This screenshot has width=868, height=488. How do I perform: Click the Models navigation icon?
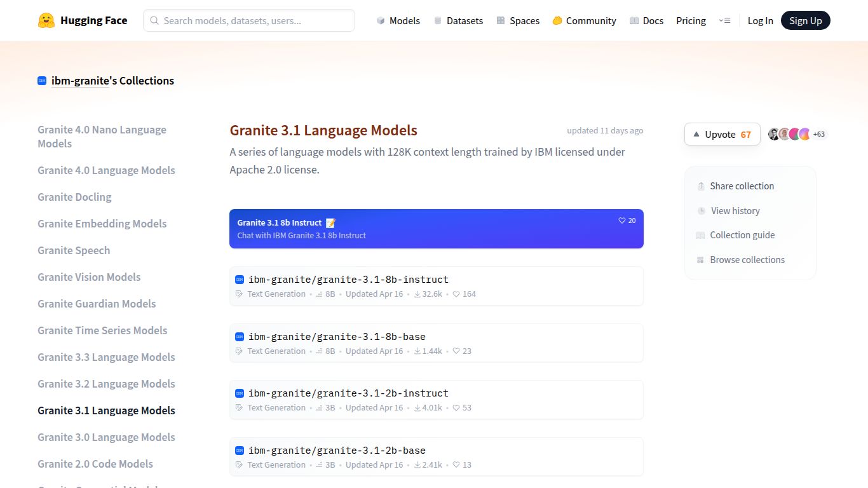[380, 20]
